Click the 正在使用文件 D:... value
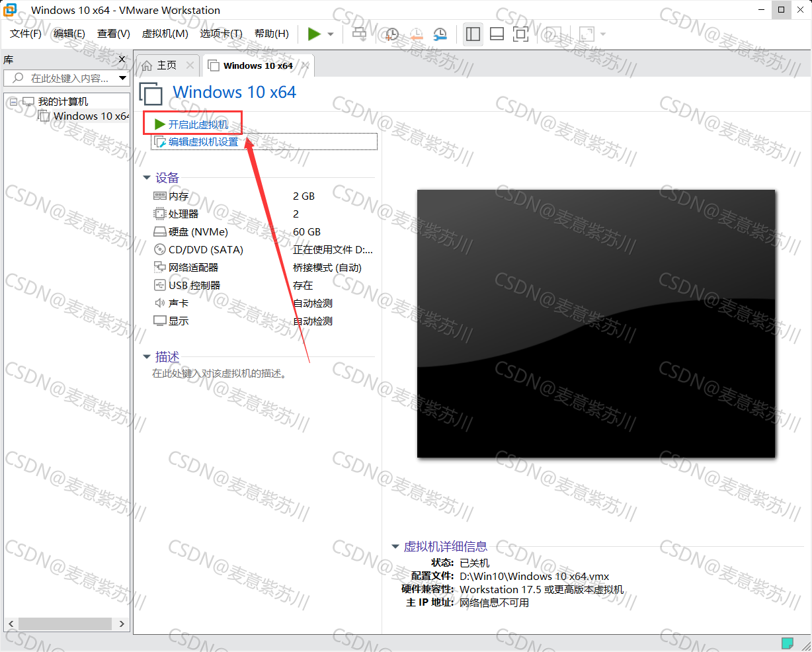The image size is (812, 652). coord(333,250)
